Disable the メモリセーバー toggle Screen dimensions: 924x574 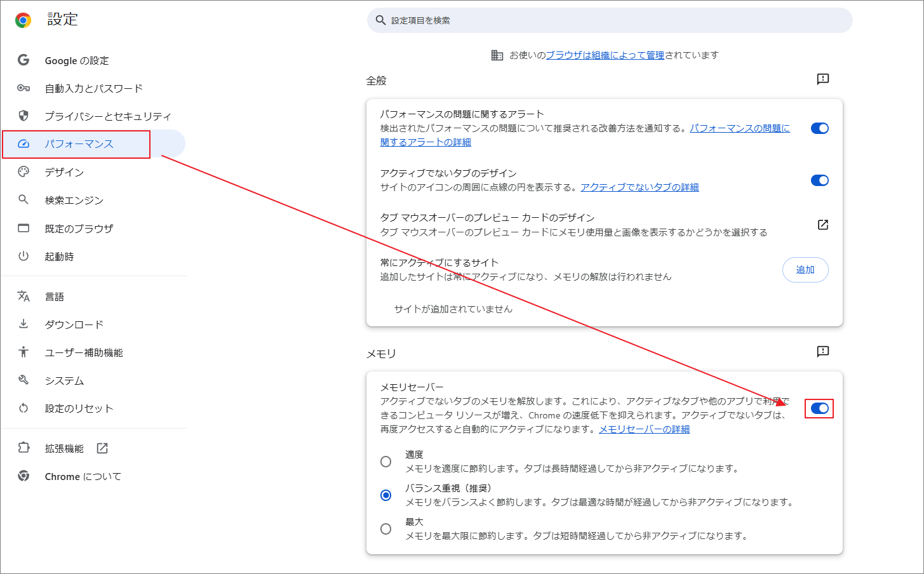point(819,408)
